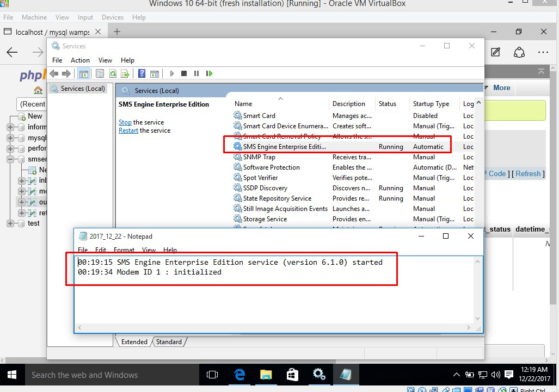Click the Export List toolbar icon

pyautogui.click(x=125, y=73)
